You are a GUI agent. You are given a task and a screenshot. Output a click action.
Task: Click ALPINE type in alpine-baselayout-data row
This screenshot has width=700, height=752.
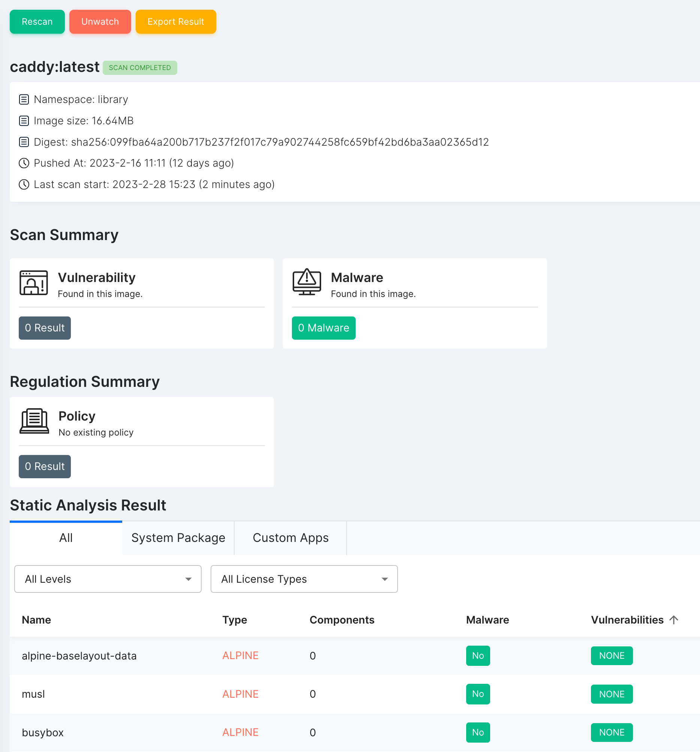[x=241, y=655]
